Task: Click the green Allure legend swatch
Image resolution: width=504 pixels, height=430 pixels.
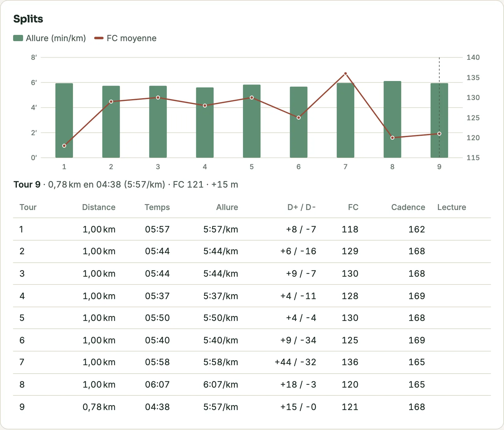Action: (x=18, y=38)
